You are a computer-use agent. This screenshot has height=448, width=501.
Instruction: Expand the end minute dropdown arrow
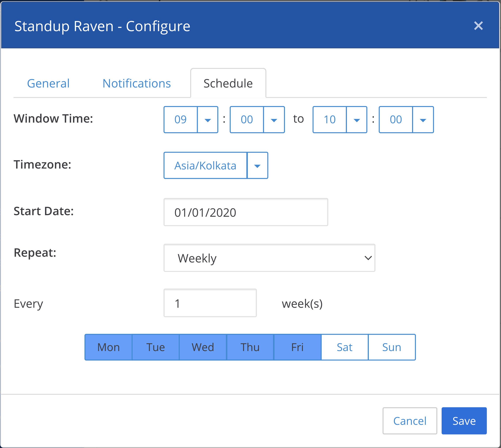pos(423,120)
